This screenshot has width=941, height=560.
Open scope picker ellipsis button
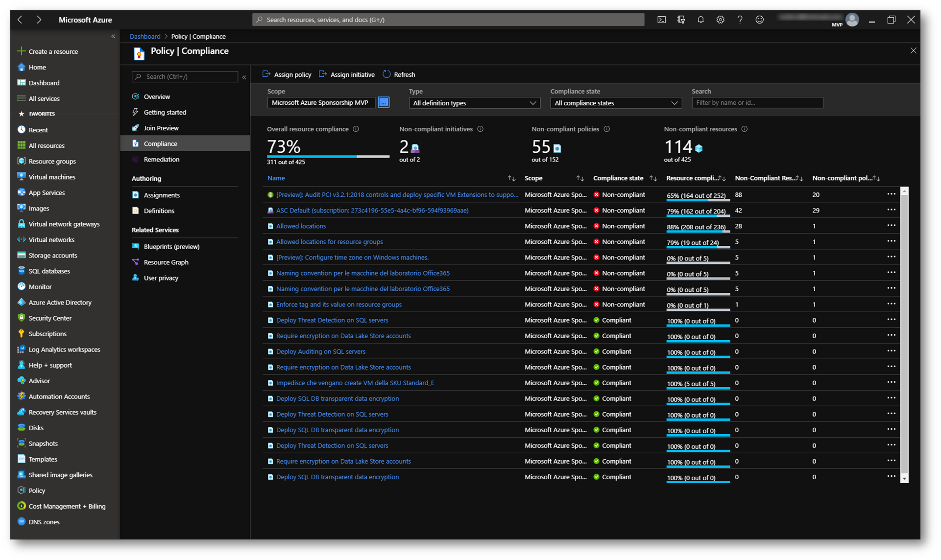pos(384,102)
